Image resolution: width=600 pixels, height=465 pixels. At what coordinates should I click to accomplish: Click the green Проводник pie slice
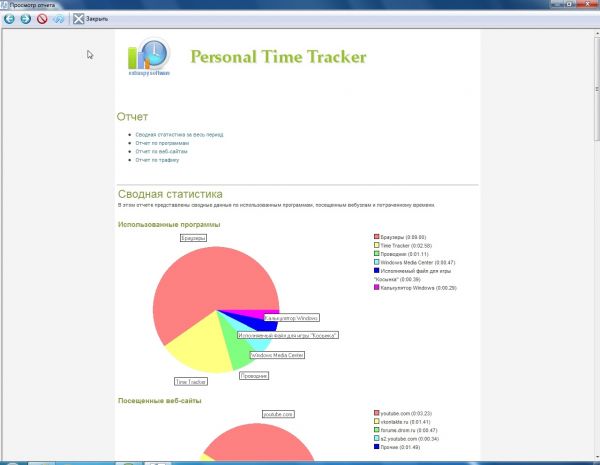[235, 346]
